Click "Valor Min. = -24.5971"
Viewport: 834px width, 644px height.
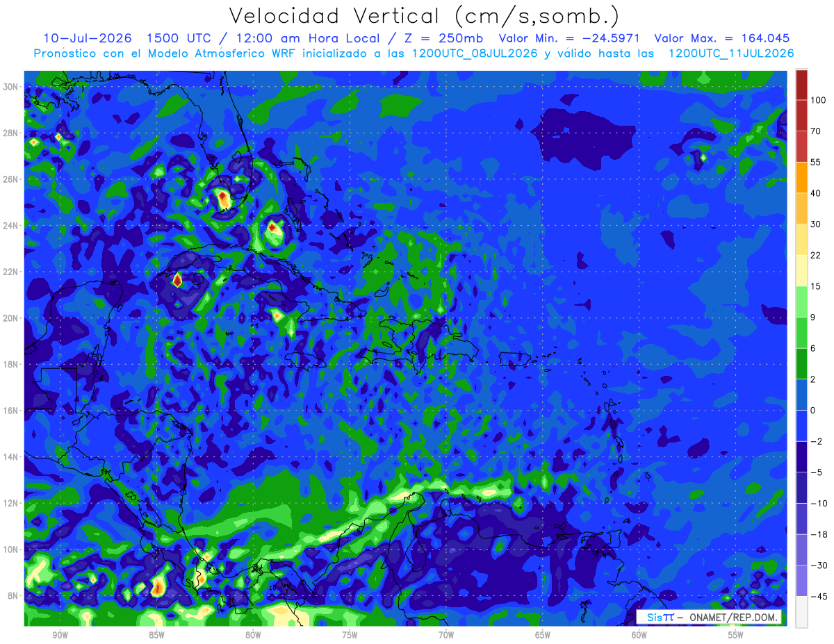coord(569,38)
